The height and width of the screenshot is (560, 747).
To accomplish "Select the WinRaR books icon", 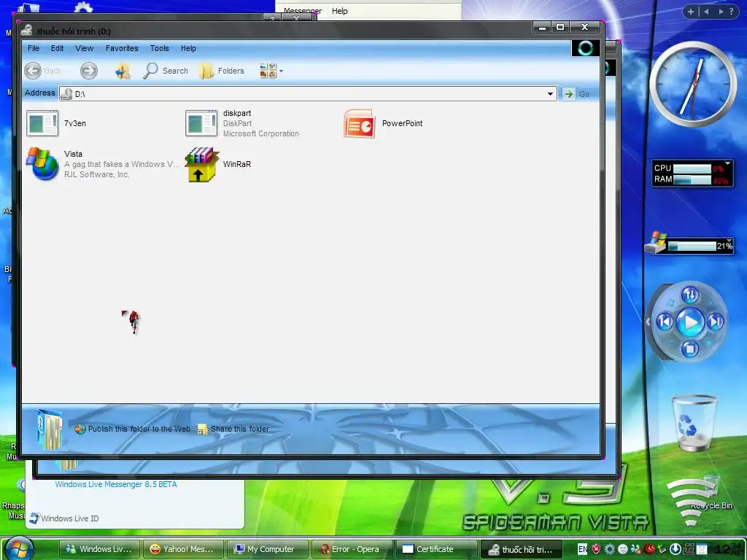I will pos(201,164).
